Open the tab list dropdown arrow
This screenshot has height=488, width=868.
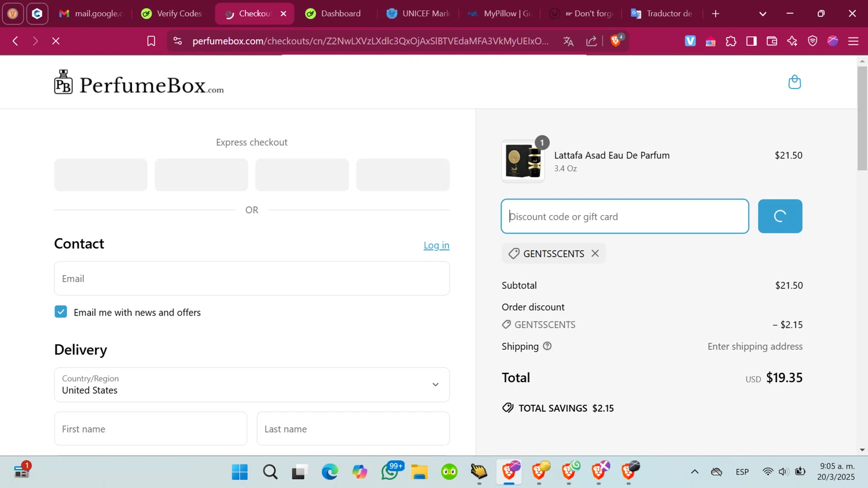pyautogui.click(x=763, y=13)
